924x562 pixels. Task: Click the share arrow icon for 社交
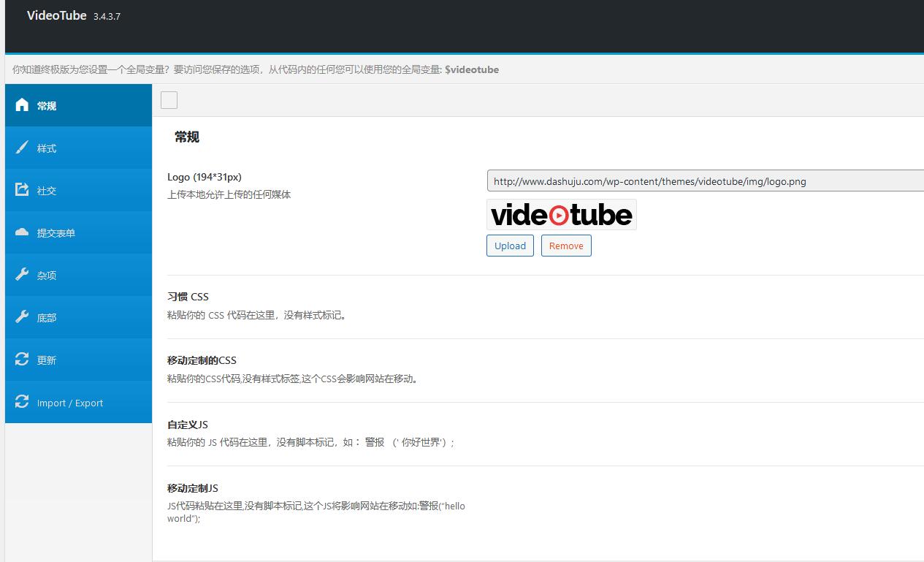click(22, 190)
